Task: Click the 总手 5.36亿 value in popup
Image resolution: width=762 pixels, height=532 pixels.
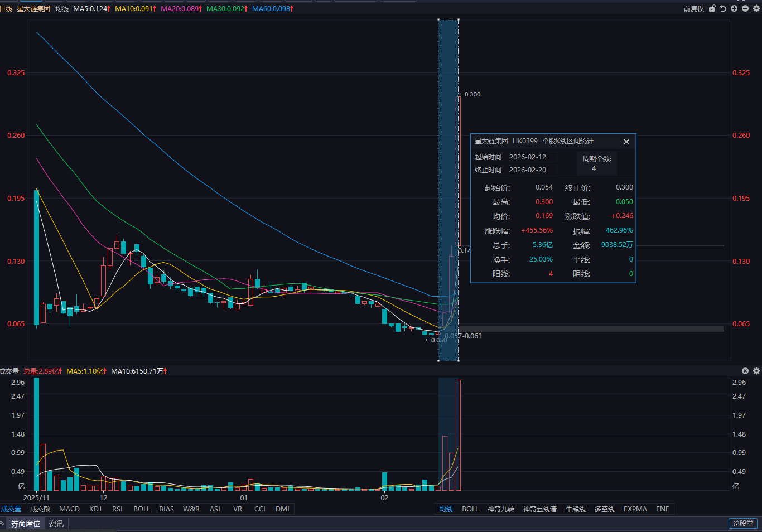Action: (543, 245)
